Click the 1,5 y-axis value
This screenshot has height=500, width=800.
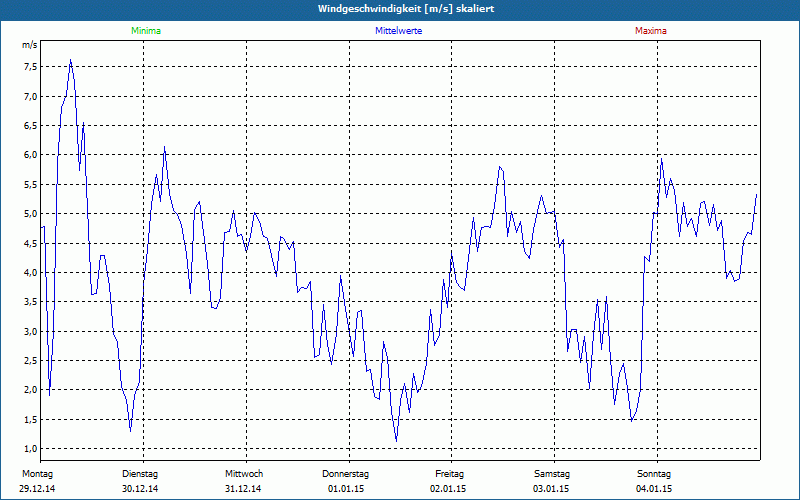coord(30,419)
